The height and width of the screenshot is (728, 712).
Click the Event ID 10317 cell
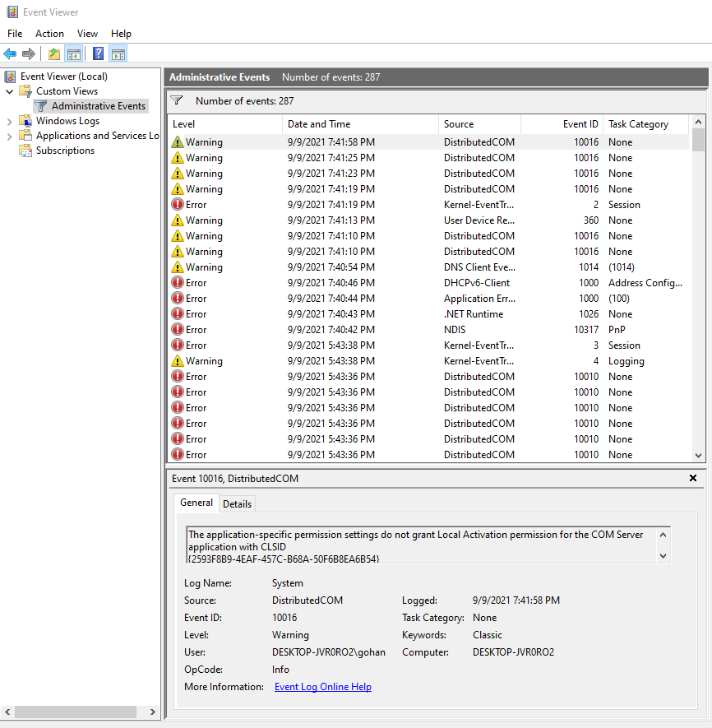click(586, 330)
